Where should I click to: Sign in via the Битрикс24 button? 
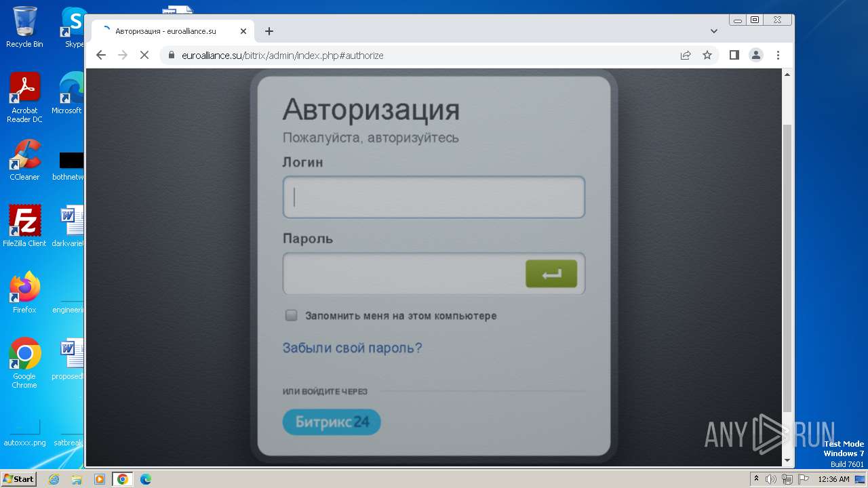[332, 422]
